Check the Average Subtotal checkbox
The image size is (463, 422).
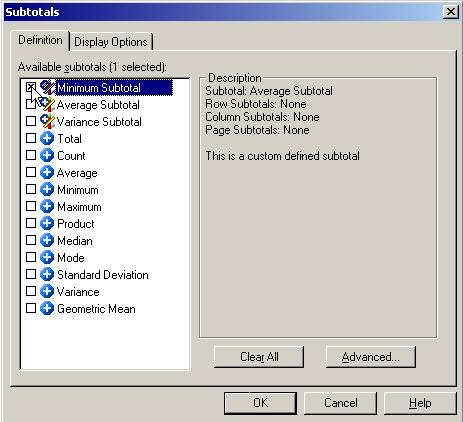tap(31, 104)
